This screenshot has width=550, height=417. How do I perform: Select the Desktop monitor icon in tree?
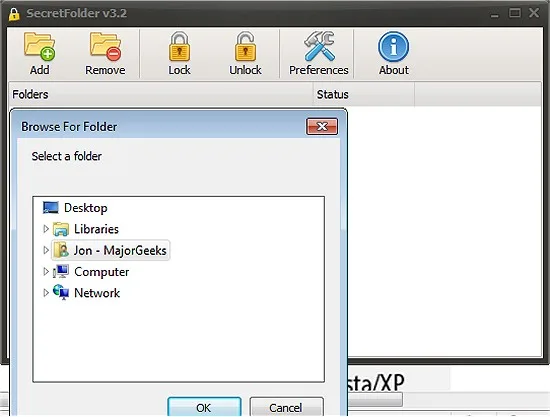pyautogui.click(x=51, y=208)
